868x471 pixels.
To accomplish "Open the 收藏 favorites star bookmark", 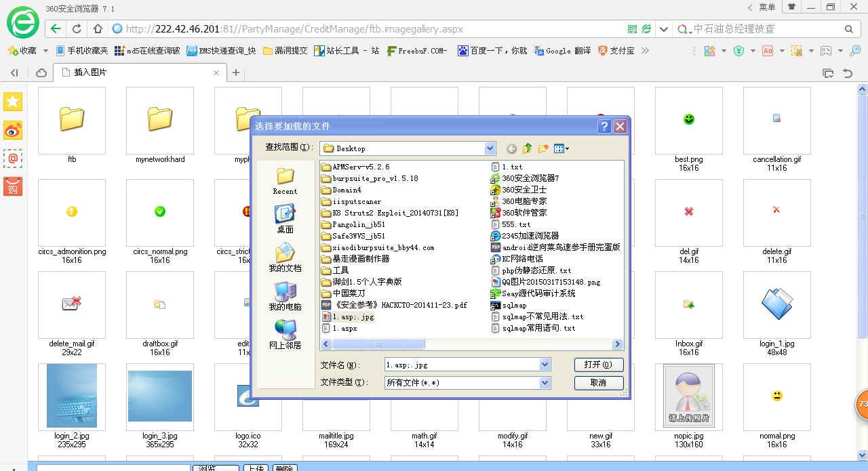I will (x=22, y=51).
